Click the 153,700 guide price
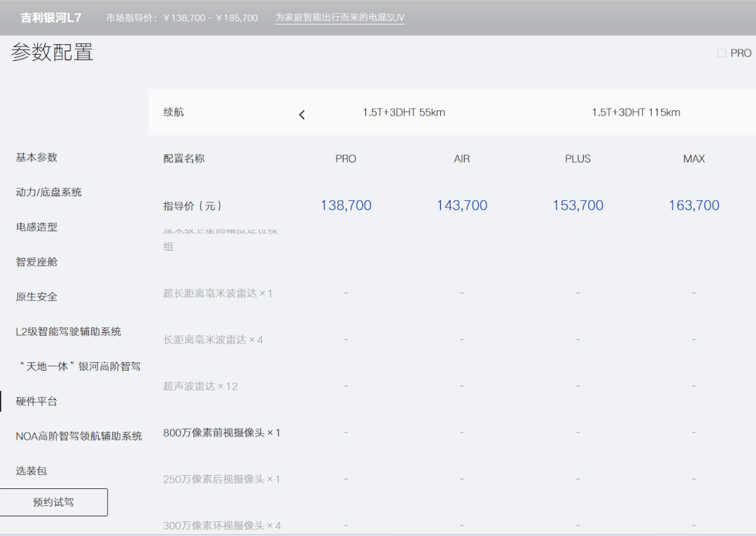 [x=578, y=205]
